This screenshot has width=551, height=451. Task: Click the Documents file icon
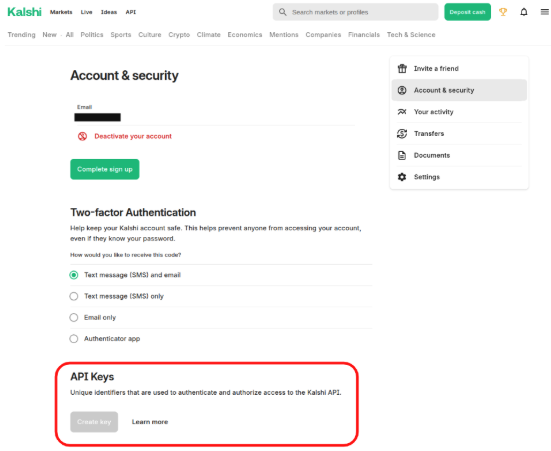coord(402,155)
